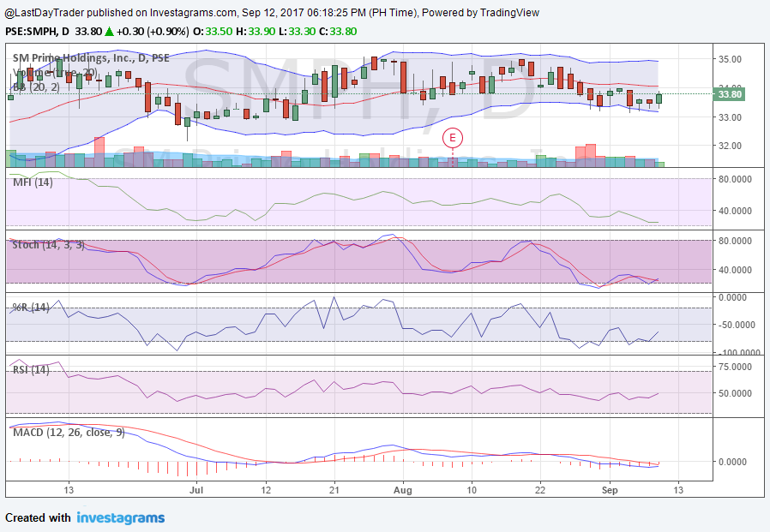This screenshot has width=770, height=532.
Task: Click the +0.30 (+0.90%) change text
Action: tap(153, 32)
